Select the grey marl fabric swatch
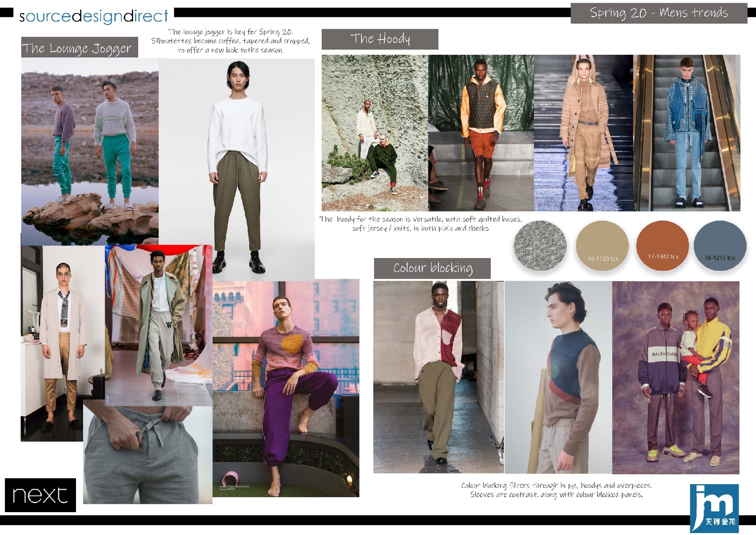 [x=540, y=245]
